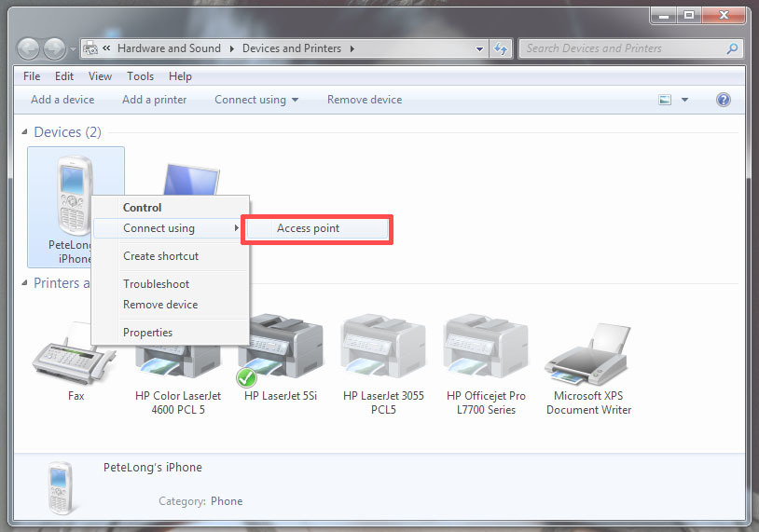Choose Remove device in context menu
Screen dimensions: 759x532
(171, 305)
